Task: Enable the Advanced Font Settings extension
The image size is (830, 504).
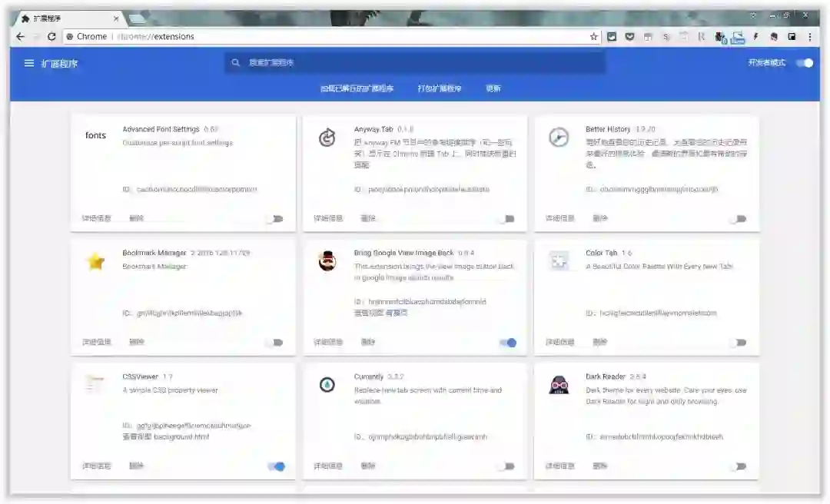Action: [x=275, y=219]
